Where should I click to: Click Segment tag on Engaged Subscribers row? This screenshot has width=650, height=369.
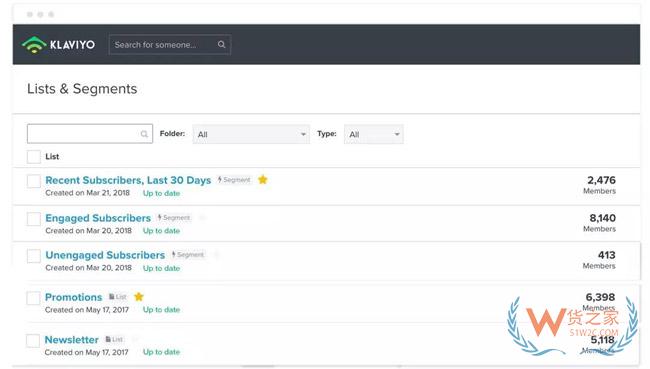click(174, 217)
